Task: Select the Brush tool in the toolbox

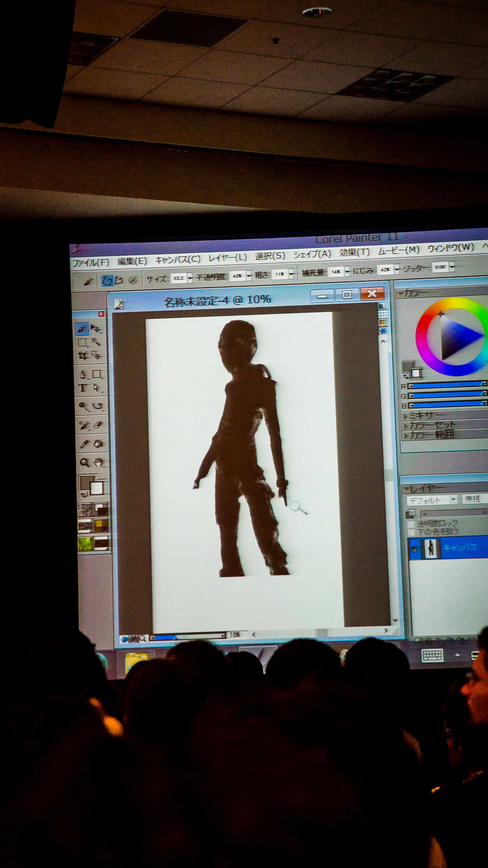Action: [x=82, y=329]
